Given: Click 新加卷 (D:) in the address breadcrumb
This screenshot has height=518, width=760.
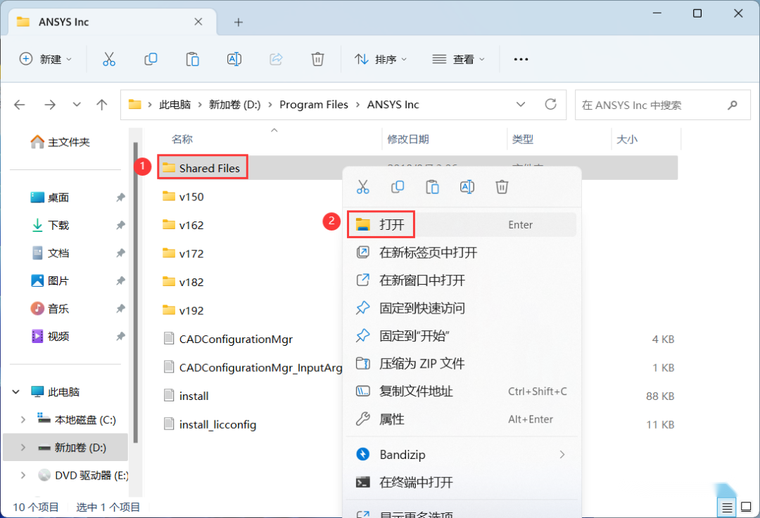Looking at the screenshot, I should (x=235, y=105).
